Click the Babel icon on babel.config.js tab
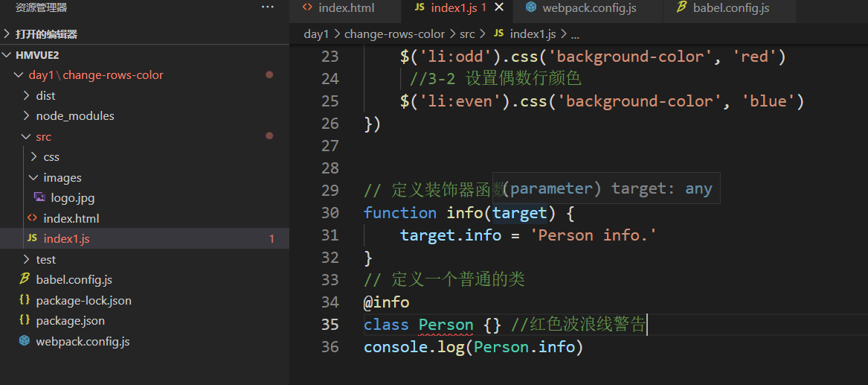 coord(681,7)
